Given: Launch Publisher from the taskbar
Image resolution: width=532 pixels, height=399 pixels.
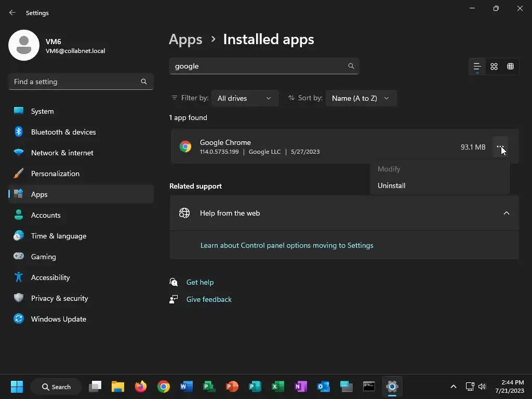Looking at the screenshot, I should tap(255, 387).
